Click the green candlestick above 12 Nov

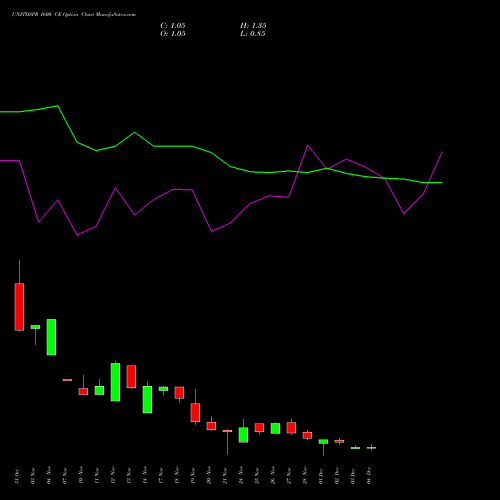(115, 382)
